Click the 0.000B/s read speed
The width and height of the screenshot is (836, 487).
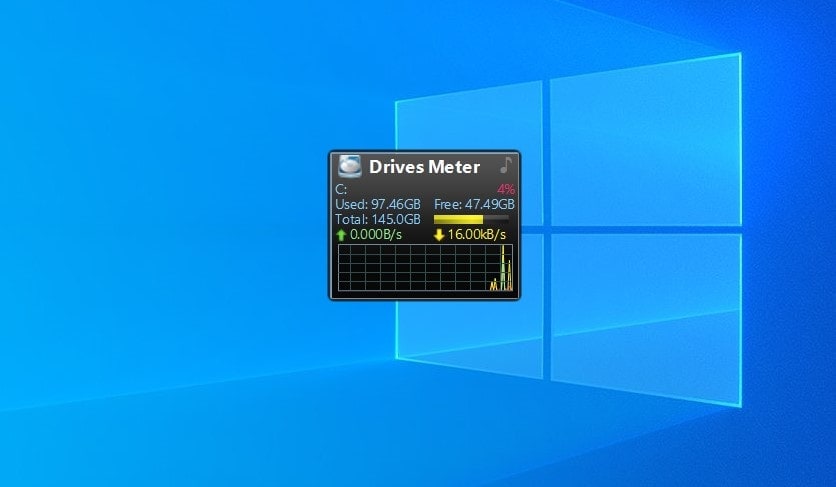pyautogui.click(x=376, y=235)
